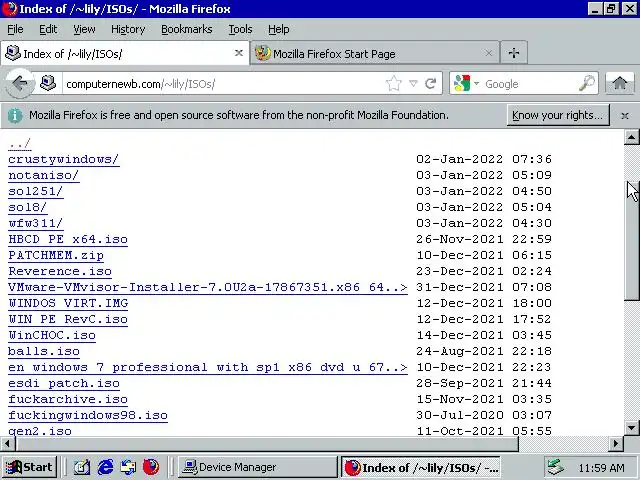
Task: Close the Index of /~lily/ISOs/ tab
Action: click(x=239, y=53)
